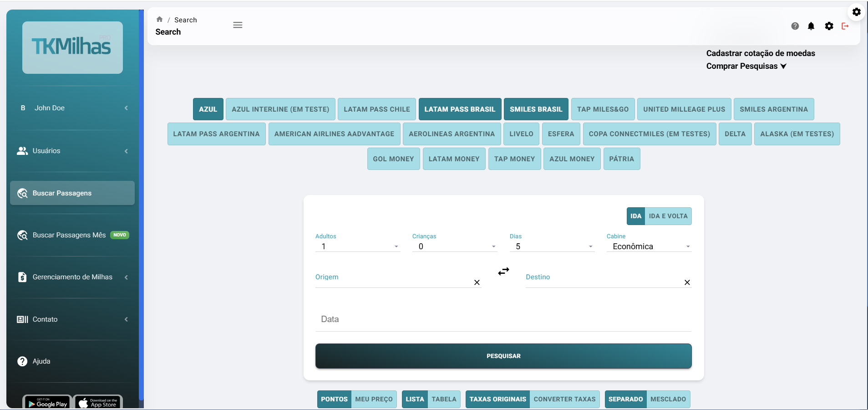
Task: Click the Data date field
Action: click(x=503, y=319)
